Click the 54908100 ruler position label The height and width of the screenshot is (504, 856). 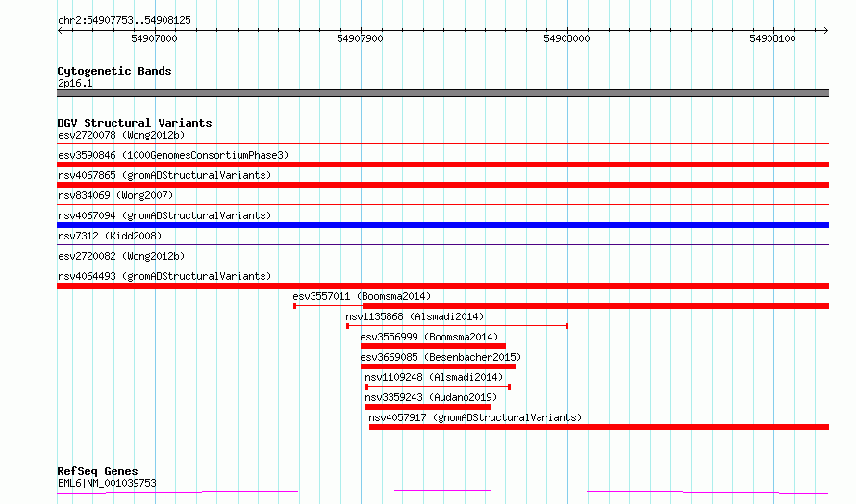point(772,38)
